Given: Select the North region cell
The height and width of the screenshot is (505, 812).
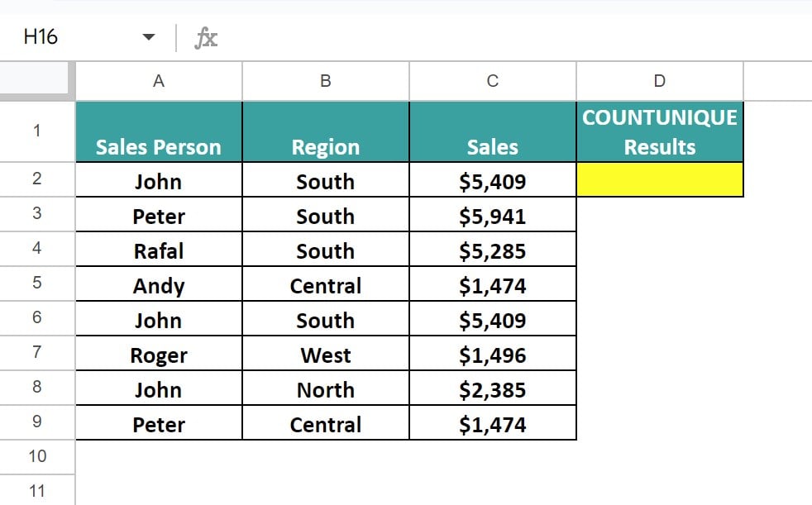Looking at the screenshot, I should point(326,388).
